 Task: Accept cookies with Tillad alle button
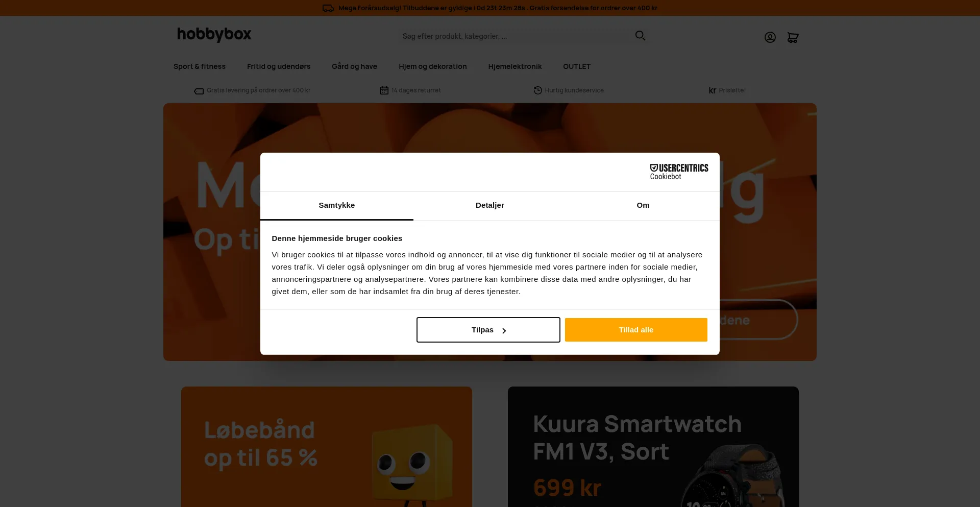tap(636, 330)
